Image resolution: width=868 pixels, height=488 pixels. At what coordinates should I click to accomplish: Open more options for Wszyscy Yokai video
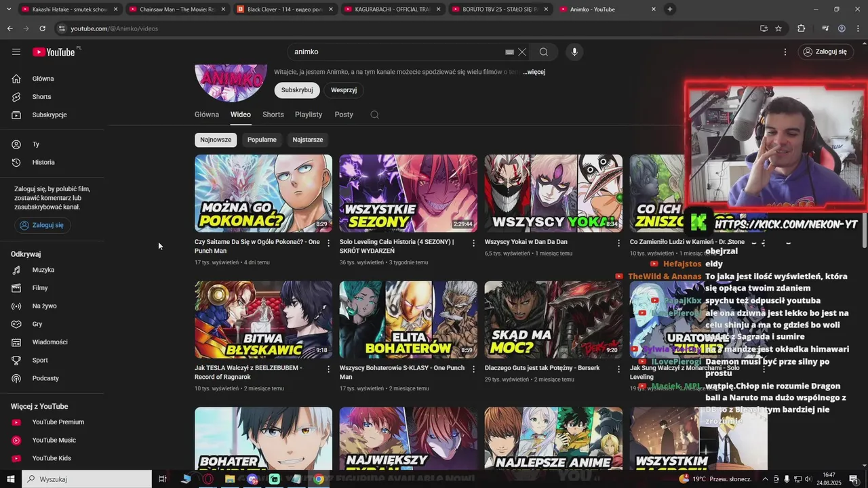pos(618,243)
